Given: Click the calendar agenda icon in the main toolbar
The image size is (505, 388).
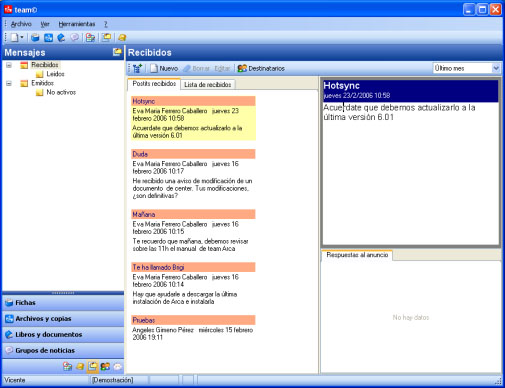Looking at the screenshot, I should (x=90, y=38).
